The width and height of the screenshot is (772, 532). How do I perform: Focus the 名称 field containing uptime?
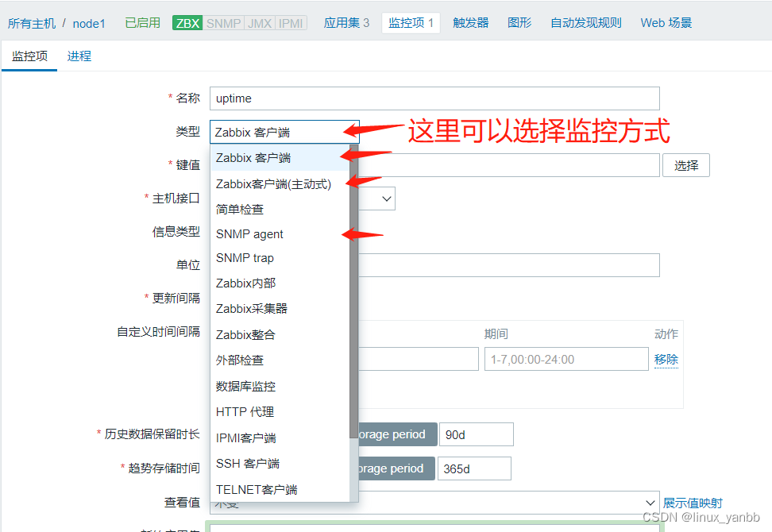coord(434,98)
